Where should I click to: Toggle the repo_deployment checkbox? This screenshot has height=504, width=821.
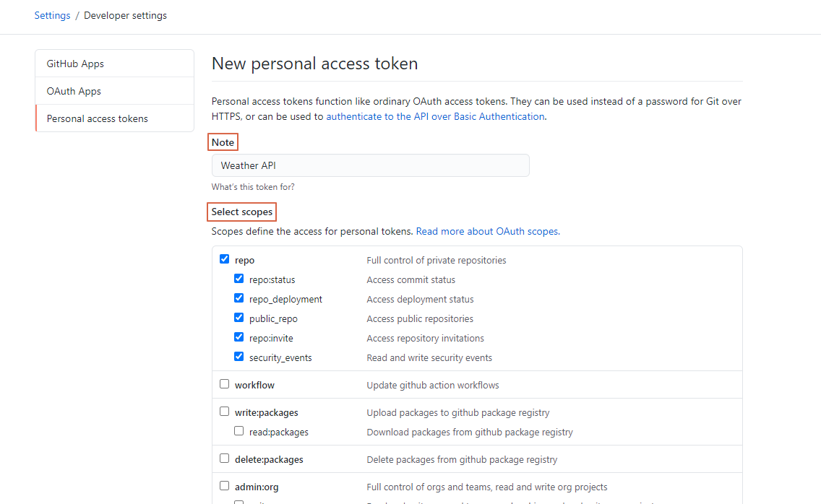point(238,297)
